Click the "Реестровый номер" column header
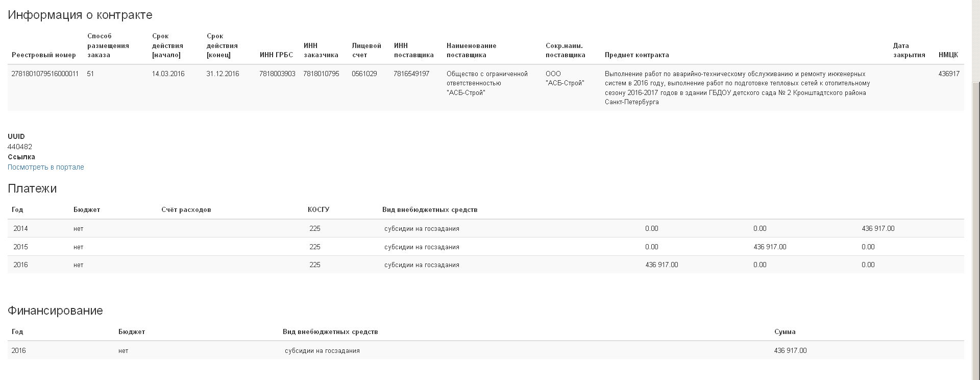Viewport: 980px width, 380px height. tap(44, 55)
